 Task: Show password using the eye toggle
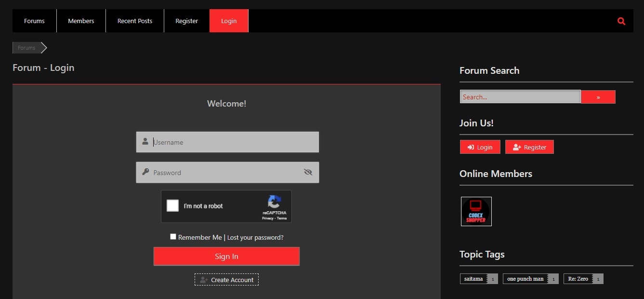pyautogui.click(x=308, y=172)
